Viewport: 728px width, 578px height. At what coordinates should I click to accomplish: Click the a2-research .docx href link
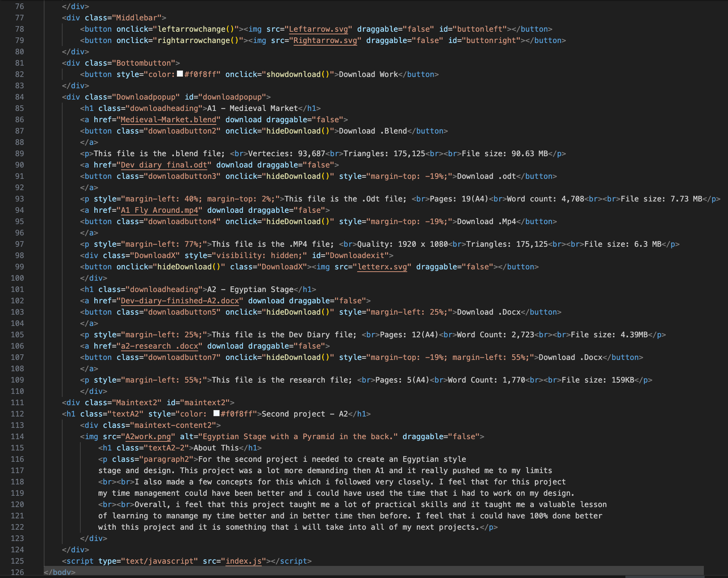tap(159, 346)
